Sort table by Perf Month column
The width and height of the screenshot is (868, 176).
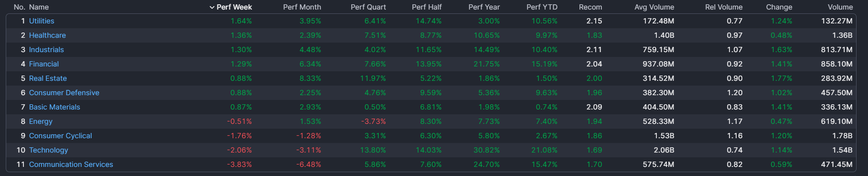pos(302,7)
